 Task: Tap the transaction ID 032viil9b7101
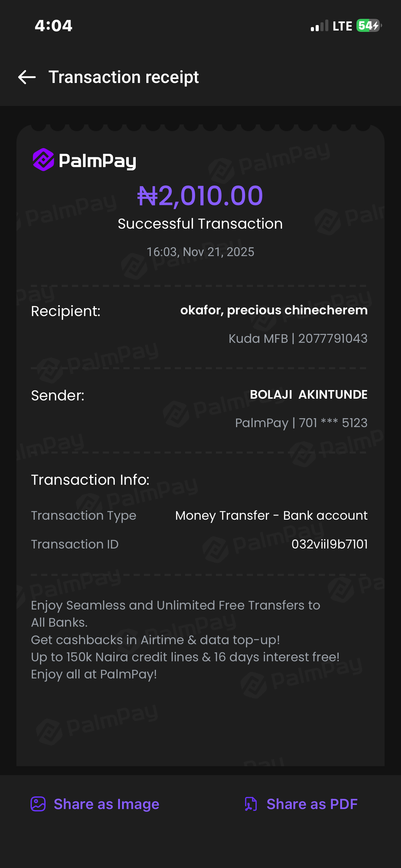(x=329, y=544)
